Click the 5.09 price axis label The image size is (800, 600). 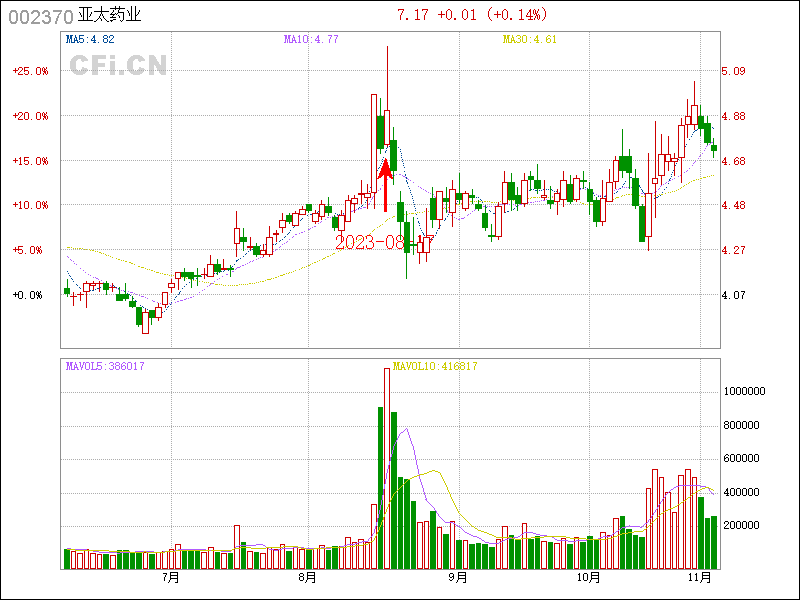[x=733, y=71]
